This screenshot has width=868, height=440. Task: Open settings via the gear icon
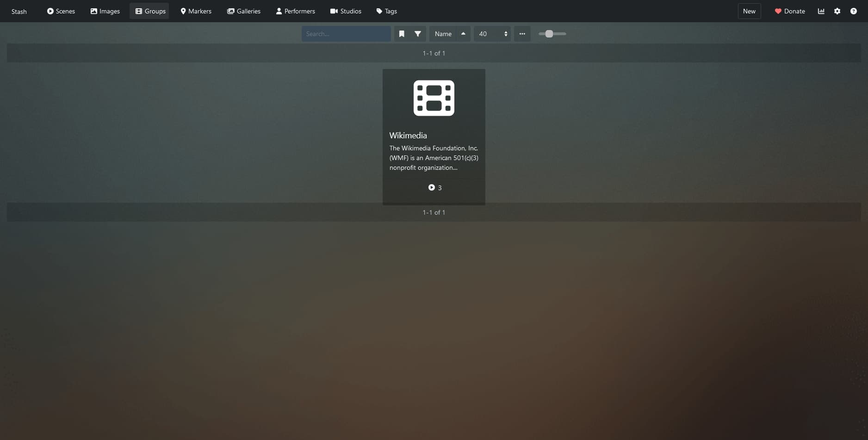[837, 11]
